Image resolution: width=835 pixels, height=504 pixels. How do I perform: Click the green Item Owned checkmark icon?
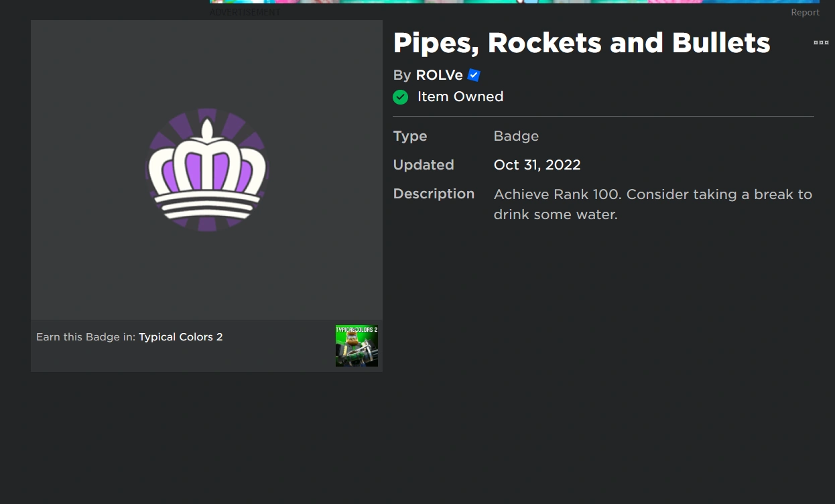(x=400, y=97)
